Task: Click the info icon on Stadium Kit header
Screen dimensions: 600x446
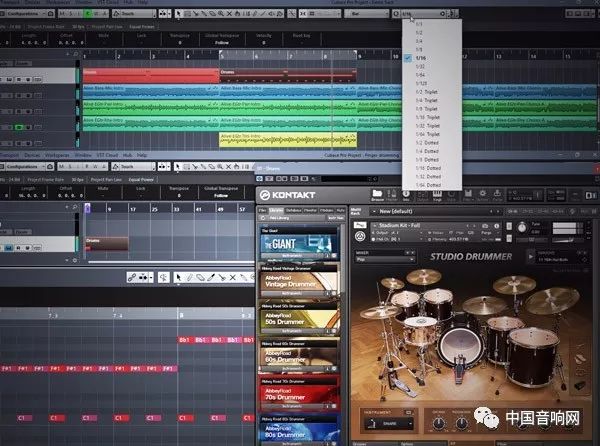Action: coord(497,226)
